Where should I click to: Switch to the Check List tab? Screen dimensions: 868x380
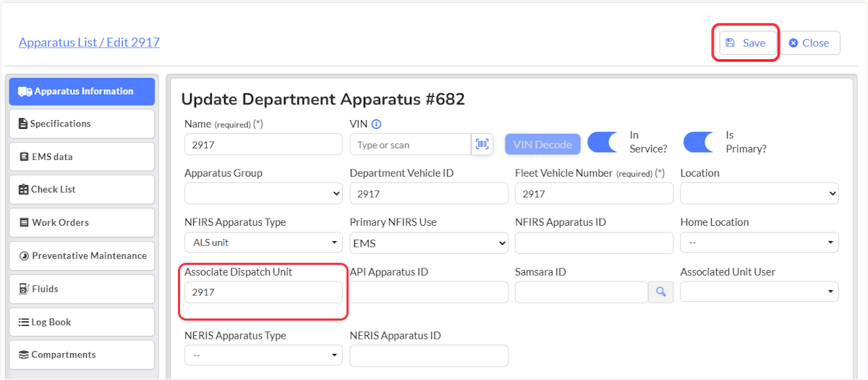(x=82, y=190)
